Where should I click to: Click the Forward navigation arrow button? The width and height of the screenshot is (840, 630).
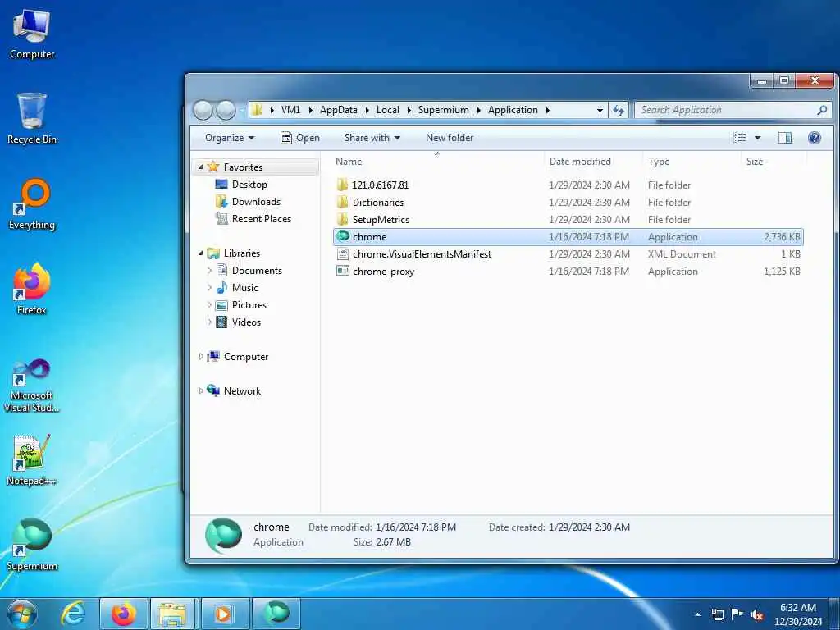click(x=226, y=110)
